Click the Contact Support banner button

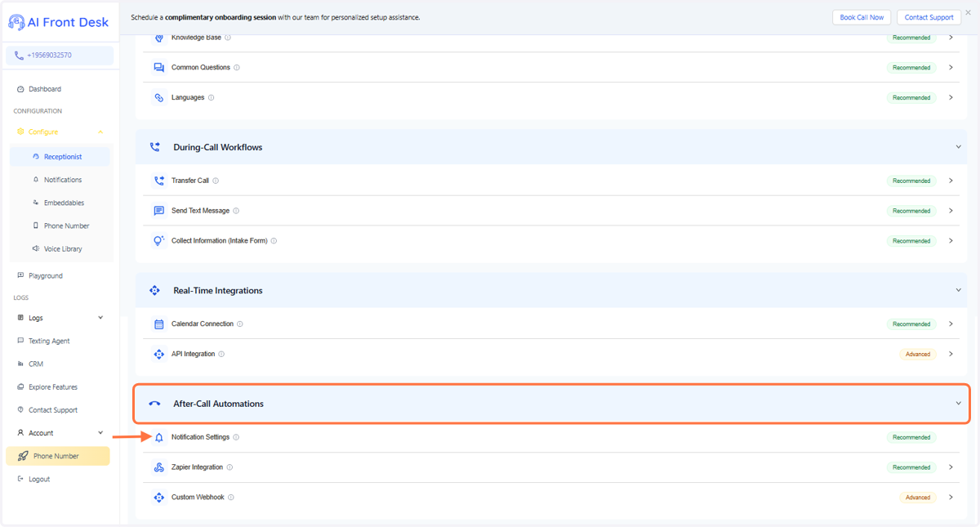929,17
